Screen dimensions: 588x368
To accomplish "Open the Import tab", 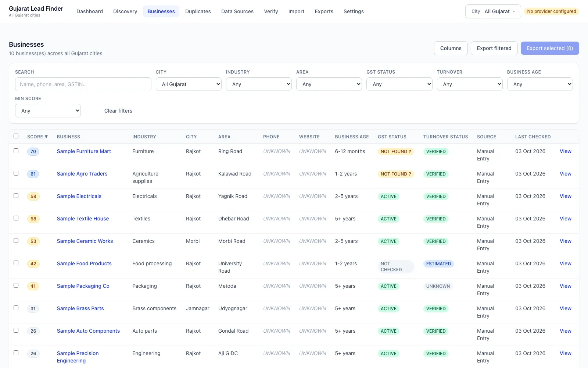I will point(296,11).
